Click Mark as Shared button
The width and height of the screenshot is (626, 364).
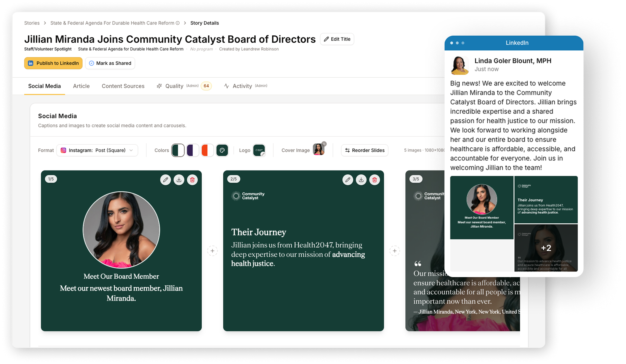click(x=110, y=63)
